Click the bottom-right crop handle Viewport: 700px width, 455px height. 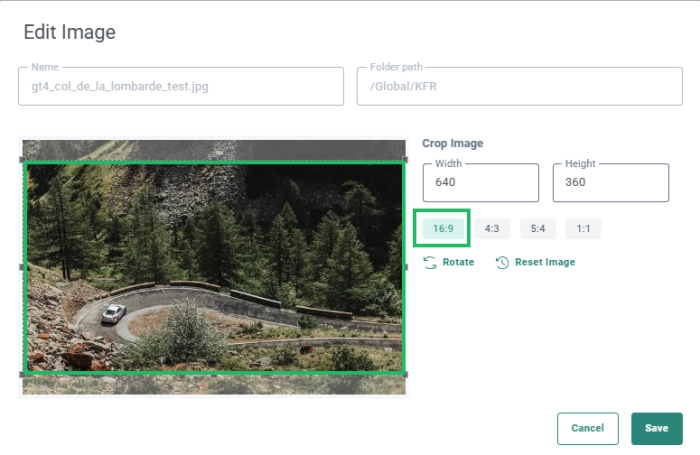(x=405, y=374)
